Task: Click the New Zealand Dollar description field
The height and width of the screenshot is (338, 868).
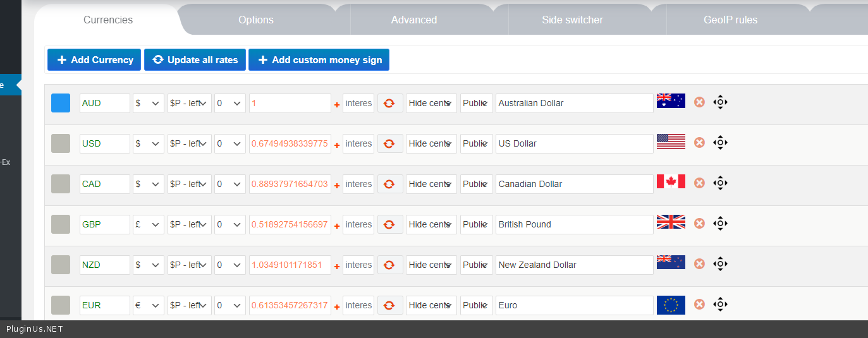Action: click(573, 265)
